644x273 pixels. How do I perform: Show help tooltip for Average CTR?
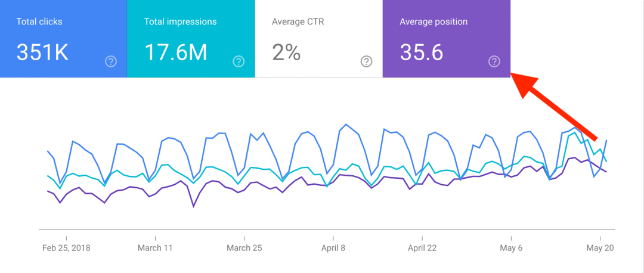pos(366,61)
